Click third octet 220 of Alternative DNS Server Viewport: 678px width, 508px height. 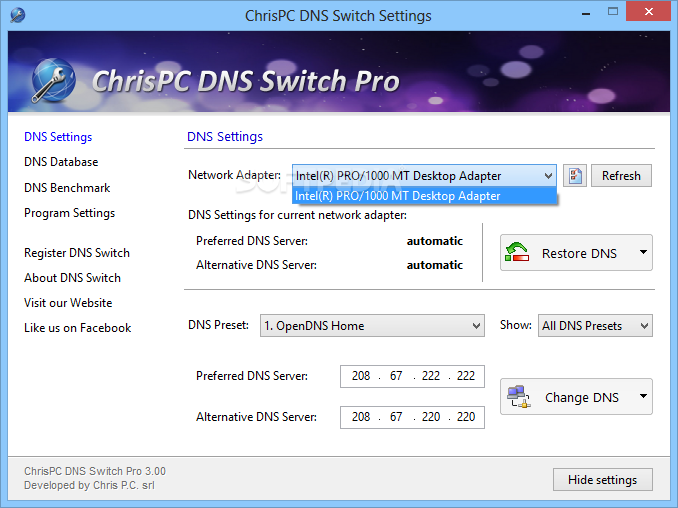pyautogui.click(x=431, y=417)
